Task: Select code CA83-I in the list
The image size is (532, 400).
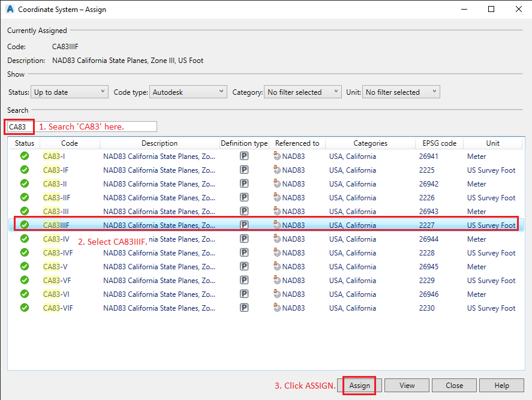Action: click(54, 157)
